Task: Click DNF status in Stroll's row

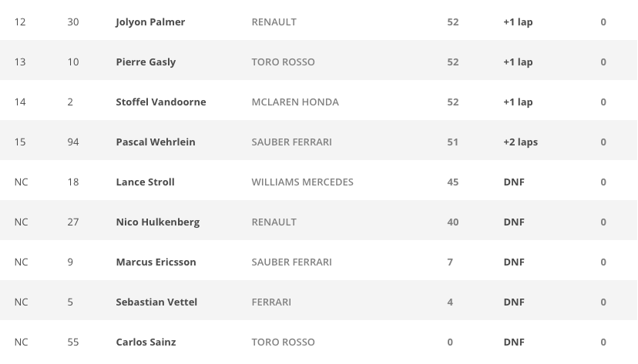Action: click(513, 182)
